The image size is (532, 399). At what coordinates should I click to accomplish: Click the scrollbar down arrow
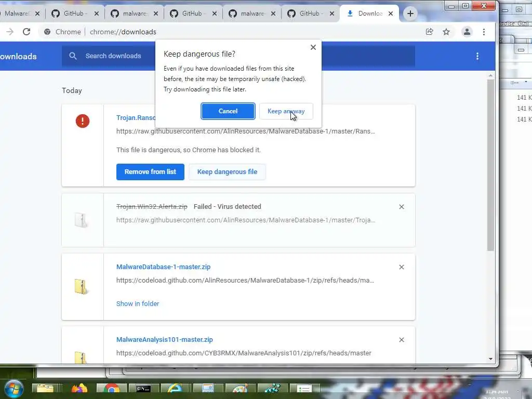coord(490,359)
